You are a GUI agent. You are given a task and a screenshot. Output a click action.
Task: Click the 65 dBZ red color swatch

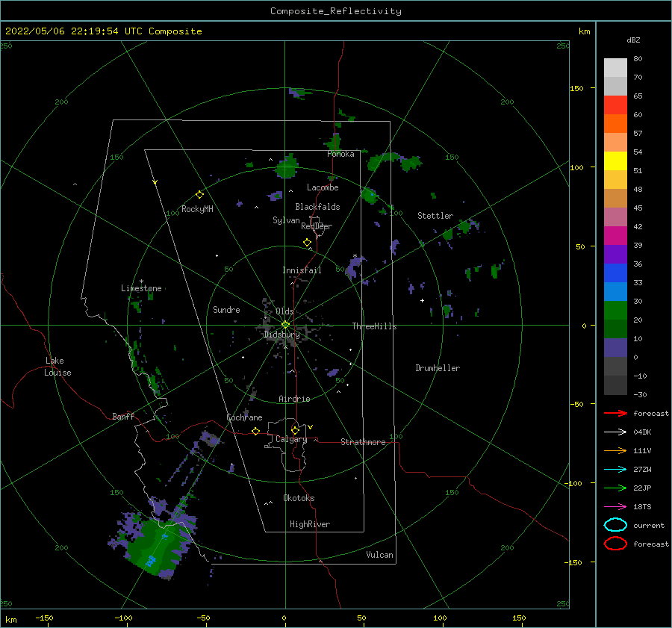(615, 105)
